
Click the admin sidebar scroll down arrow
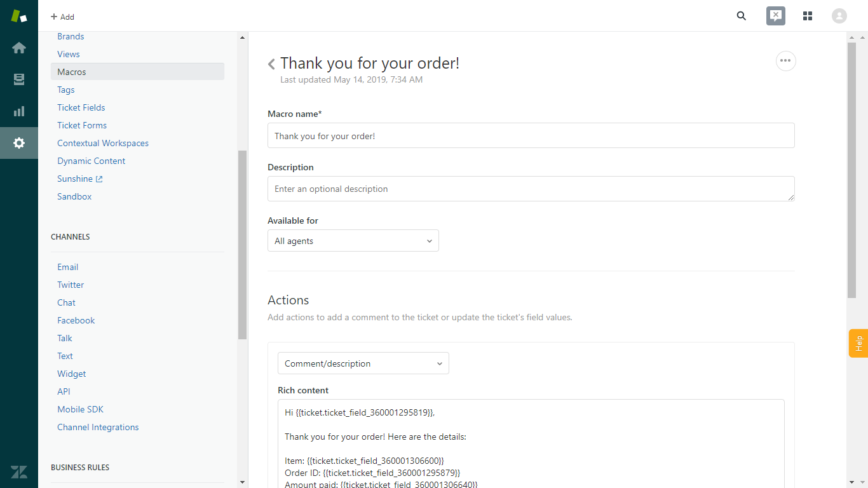[x=242, y=482]
